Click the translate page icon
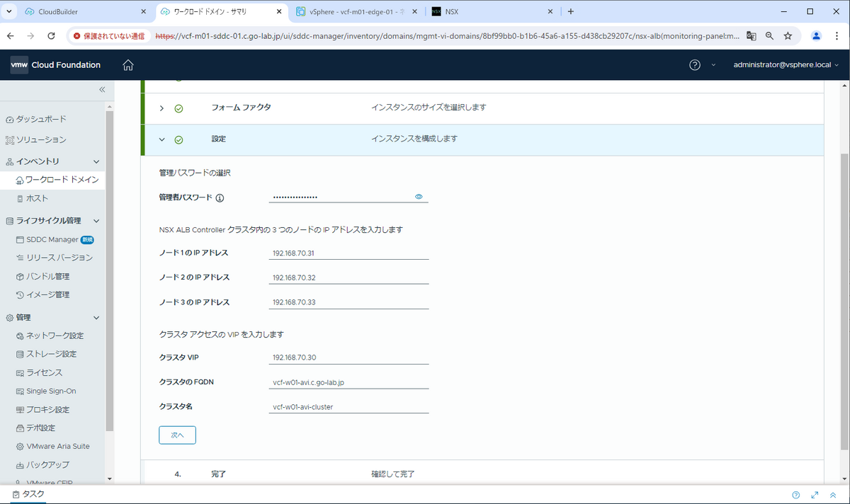Image resolution: width=850 pixels, height=504 pixels. 751,35
